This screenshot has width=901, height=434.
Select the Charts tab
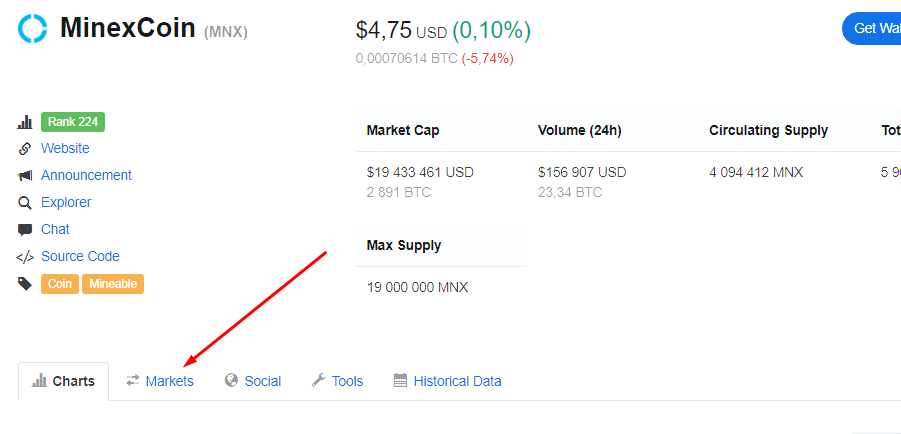pyautogui.click(x=64, y=381)
